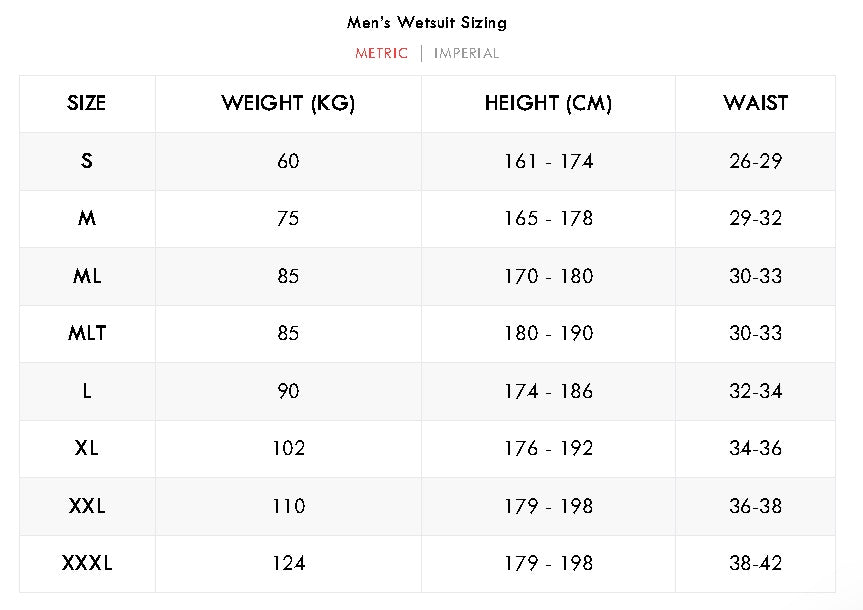
Task: Click the WEIGHT (KG) column header
Action: tap(288, 103)
